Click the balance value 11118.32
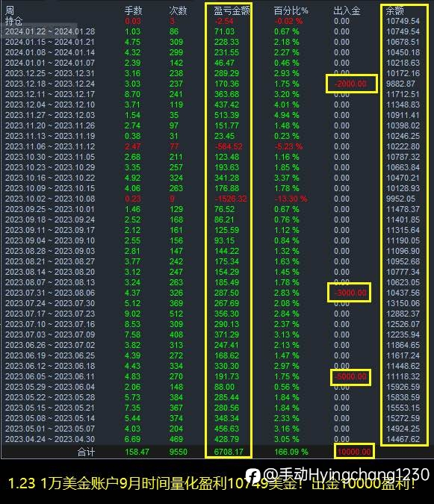 click(403, 376)
